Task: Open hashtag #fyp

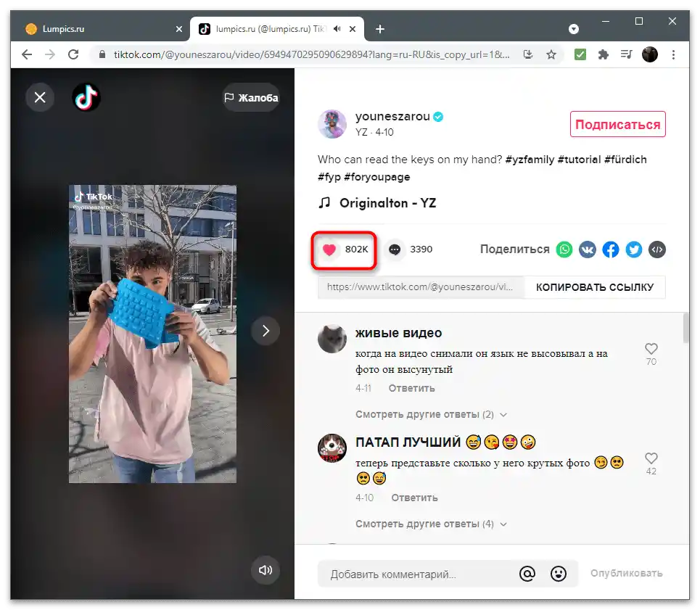Action: pos(329,177)
